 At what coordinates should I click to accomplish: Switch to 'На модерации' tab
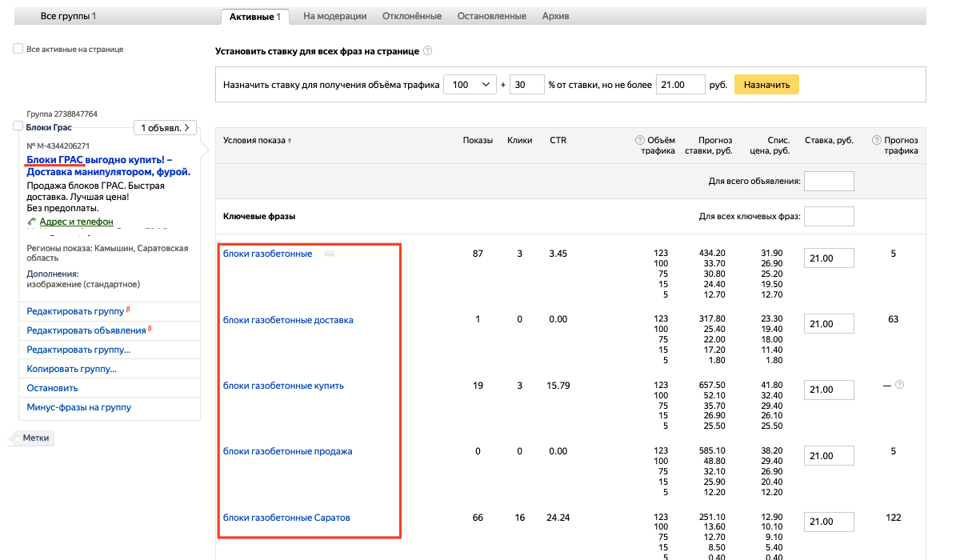pyautogui.click(x=335, y=16)
